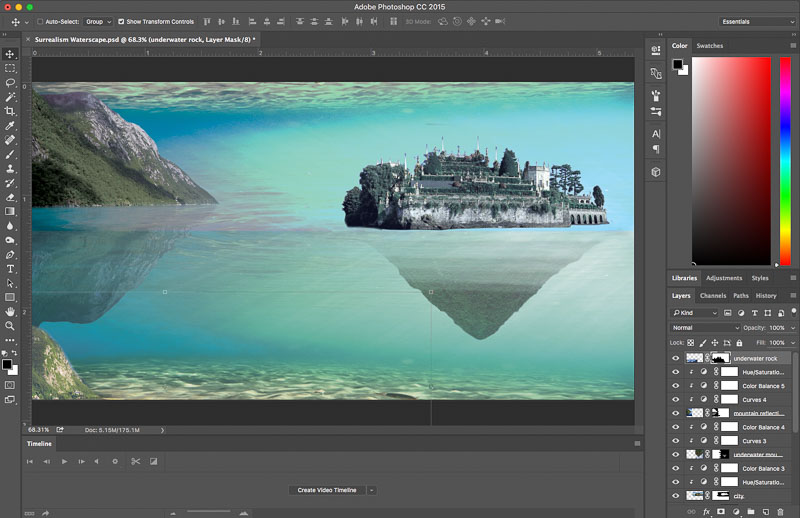Screen dimensions: 800x518
Task: Open dropdown arrow beside Create Video Timeline
Action: click(x=371, y=490)
